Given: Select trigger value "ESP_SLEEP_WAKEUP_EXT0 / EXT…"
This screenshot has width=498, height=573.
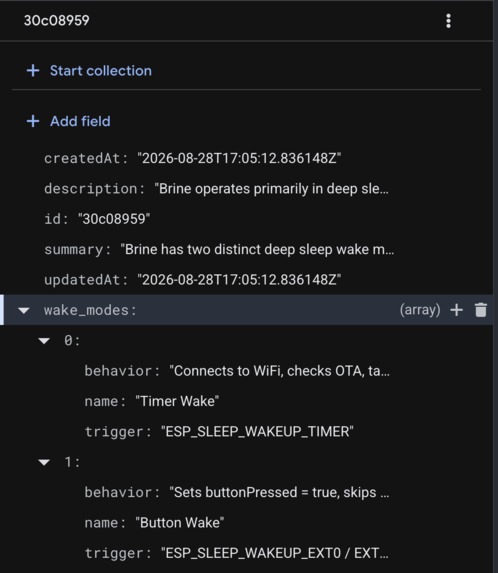Looking at the screenshot, I should point(275,553).
